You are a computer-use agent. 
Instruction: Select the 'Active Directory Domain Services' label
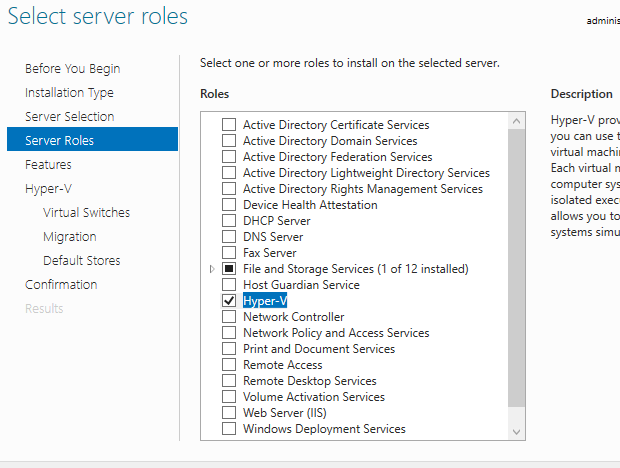330,141
